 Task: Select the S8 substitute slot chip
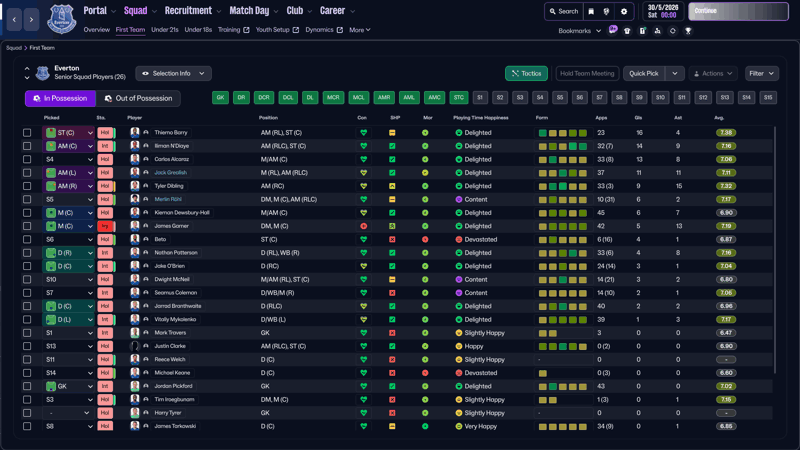(619, 97)
